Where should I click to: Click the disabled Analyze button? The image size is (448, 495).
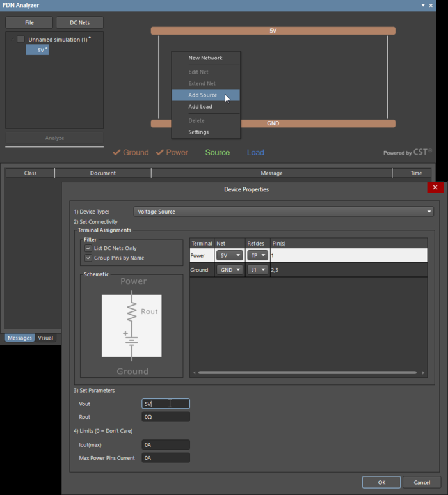(x=54, y=138)
